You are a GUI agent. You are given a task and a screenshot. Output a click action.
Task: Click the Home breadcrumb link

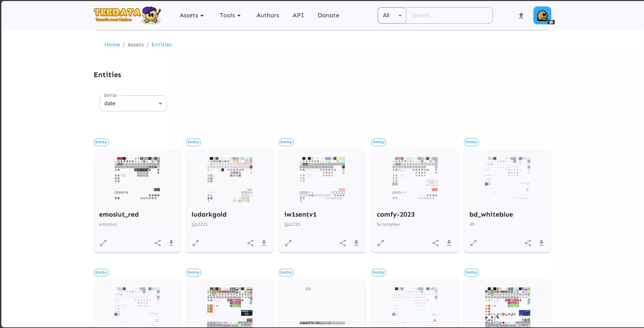click(x=112, y=45)
